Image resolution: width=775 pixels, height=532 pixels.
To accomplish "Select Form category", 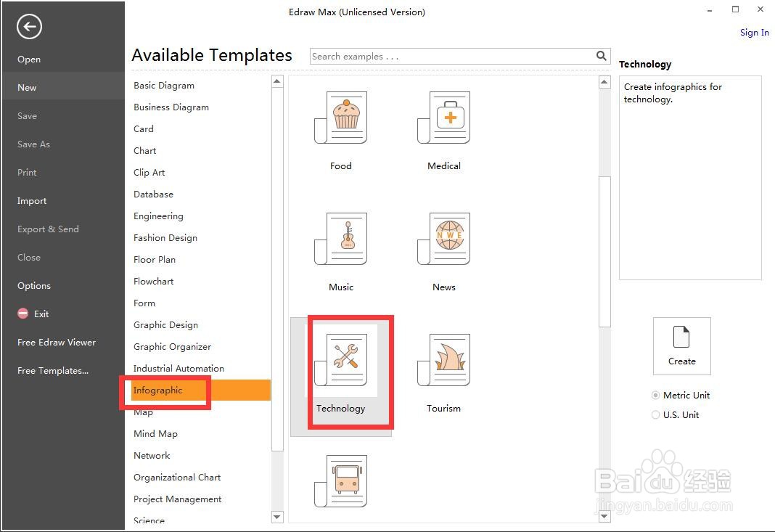I will tap(144, 303).
